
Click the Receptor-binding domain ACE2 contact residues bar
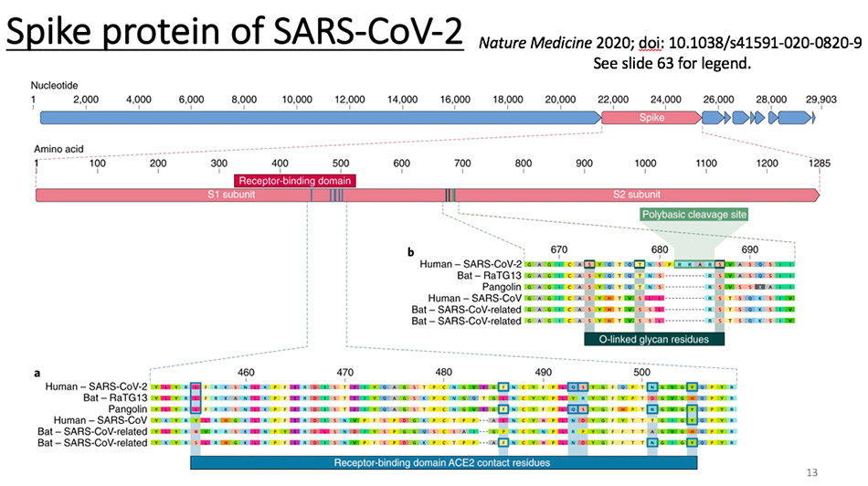(443, 463)
